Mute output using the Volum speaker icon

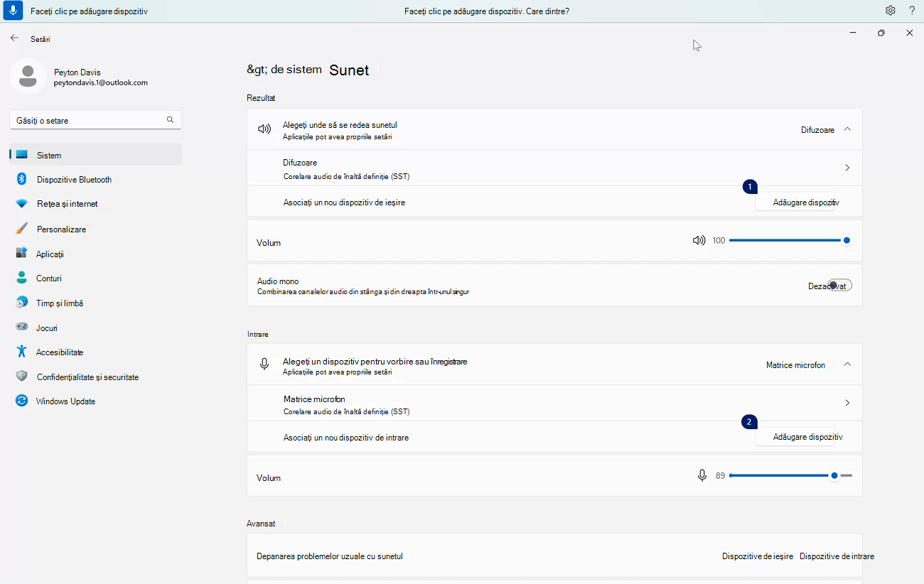tap(699, 240)
